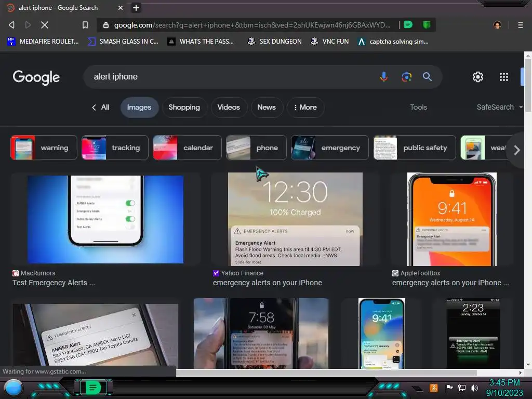
Task: Open MacRumors Test Emergency Alerts image
Action: point(105,219)
